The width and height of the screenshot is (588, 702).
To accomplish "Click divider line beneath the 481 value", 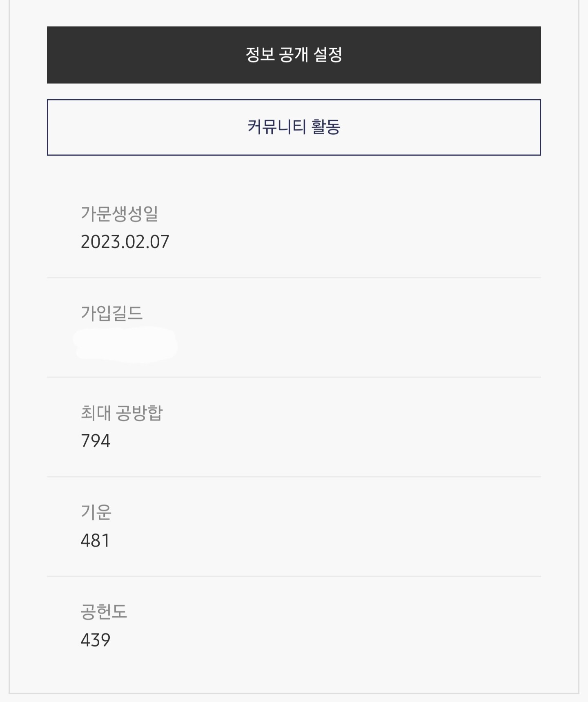I will click(x=294, y=576).
